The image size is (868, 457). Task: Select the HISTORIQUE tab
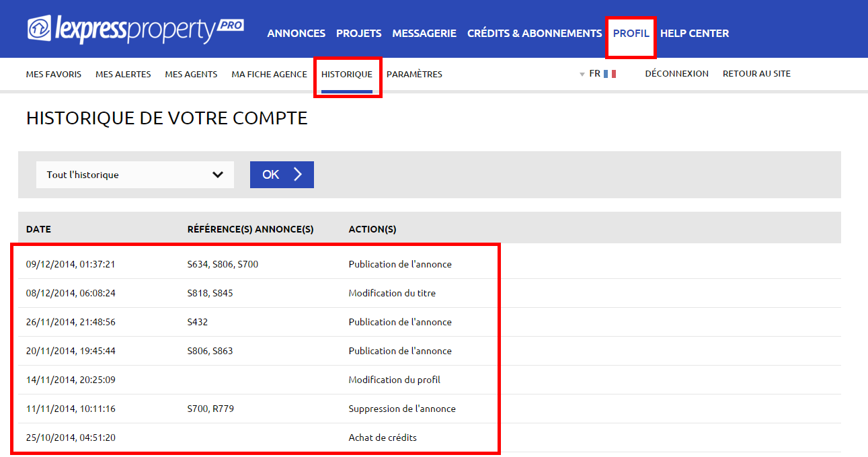tap(347, 74)
